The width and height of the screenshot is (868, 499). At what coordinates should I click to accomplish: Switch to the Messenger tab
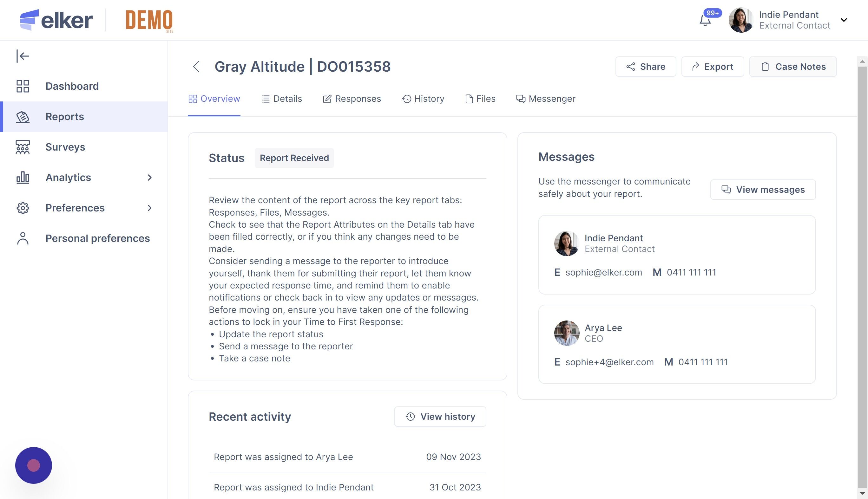point(546,99)
